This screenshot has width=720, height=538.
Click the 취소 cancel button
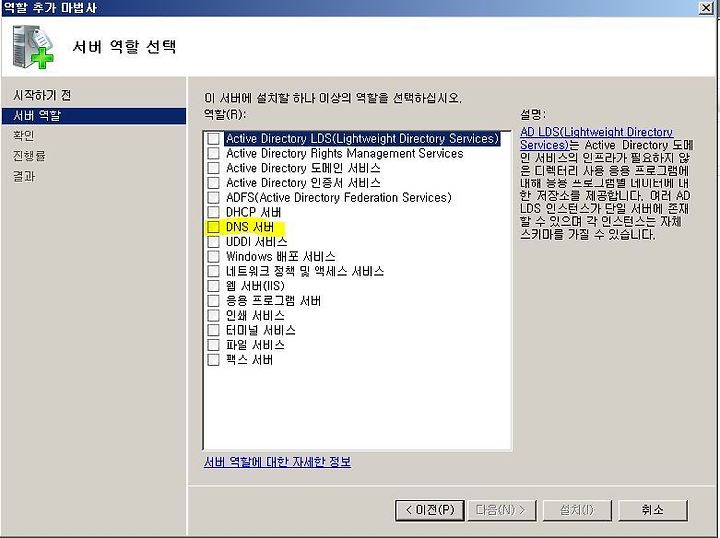[x=653, y=510]
